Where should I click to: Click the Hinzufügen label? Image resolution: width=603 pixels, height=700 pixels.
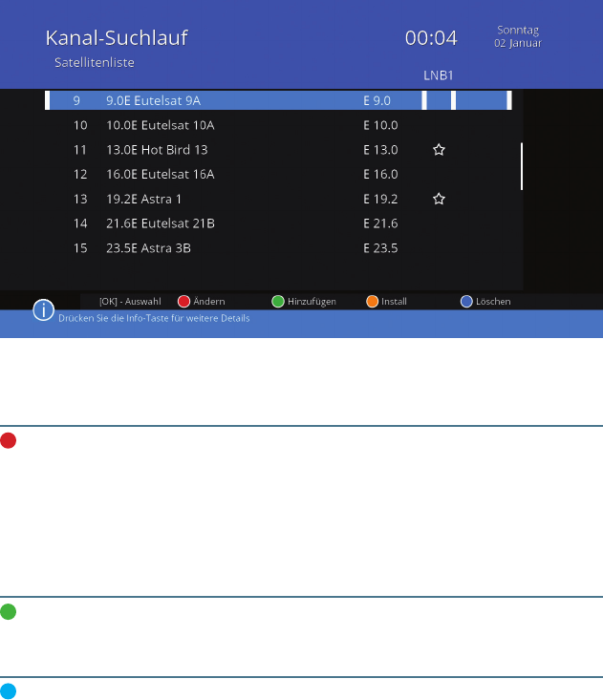click(312, 302)
